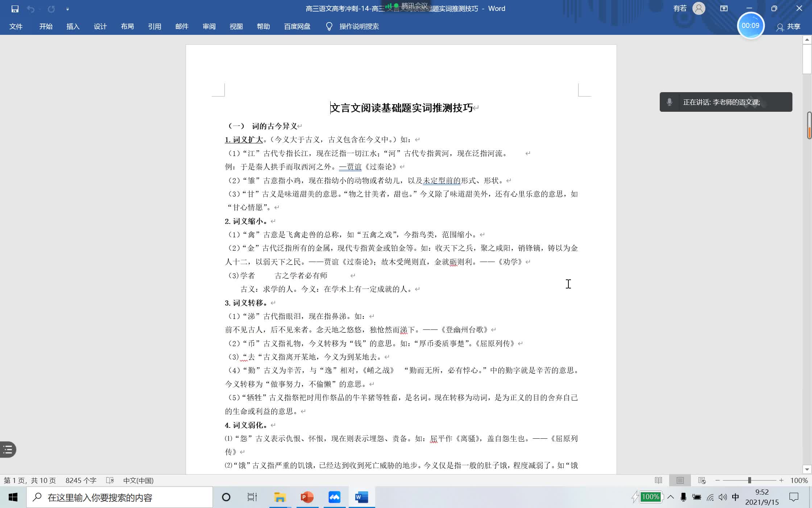
Task: Click the user account avatar icon
Action: [x=699, y=8]
